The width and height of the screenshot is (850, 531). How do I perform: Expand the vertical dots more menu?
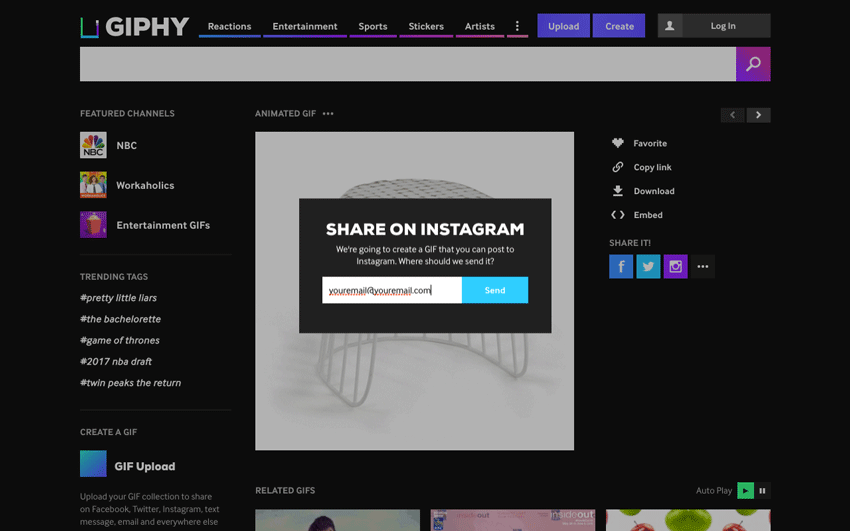click(x=517, y=26)
